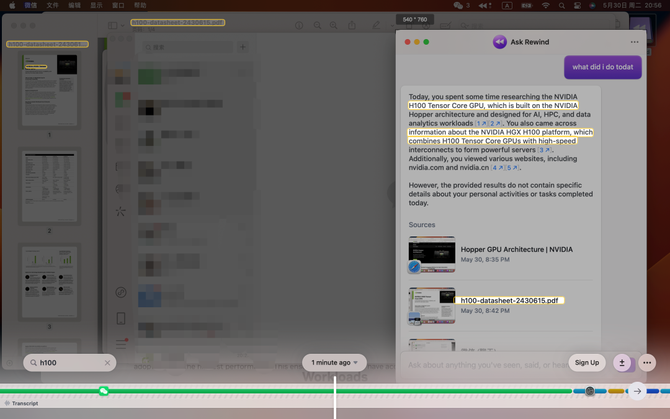This screenshot has height=419, width=670.
Task: Open citation link 4 in the answer
Action: 497,167
